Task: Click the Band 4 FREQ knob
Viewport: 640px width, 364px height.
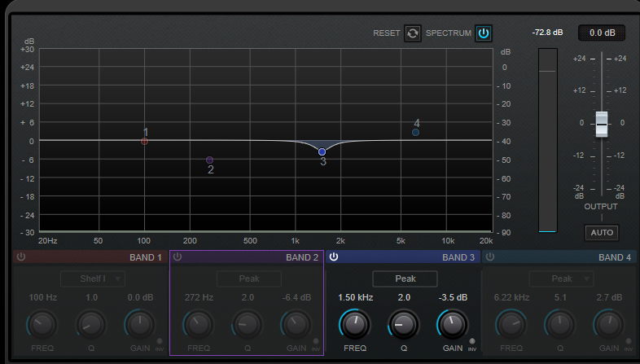Action: pyautogui.click(x=511, y=326)
